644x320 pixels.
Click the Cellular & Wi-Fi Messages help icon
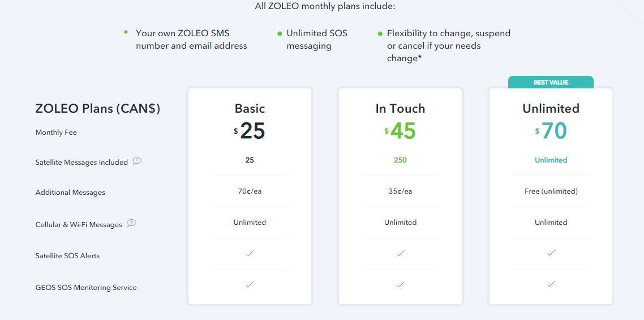coord(131,223)
